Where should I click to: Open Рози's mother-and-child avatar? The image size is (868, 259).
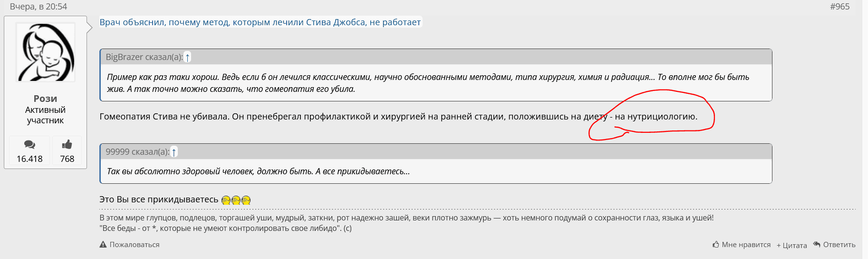46,52
